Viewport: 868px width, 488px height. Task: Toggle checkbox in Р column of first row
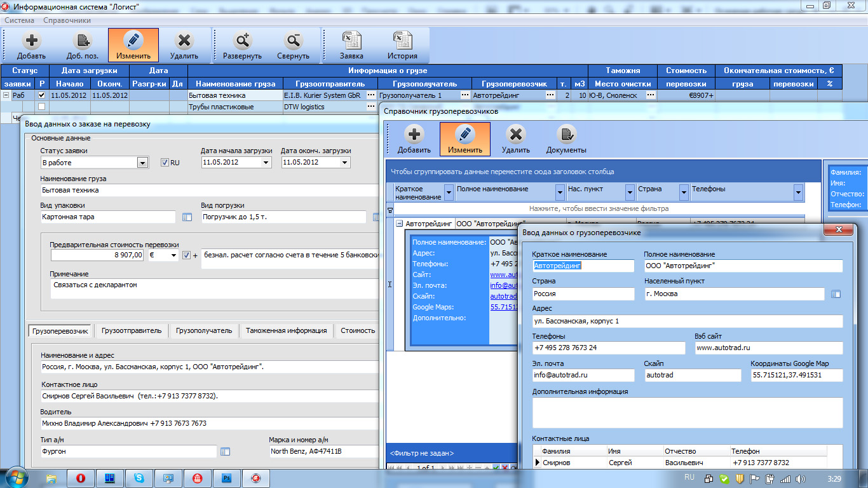(42, 95)
